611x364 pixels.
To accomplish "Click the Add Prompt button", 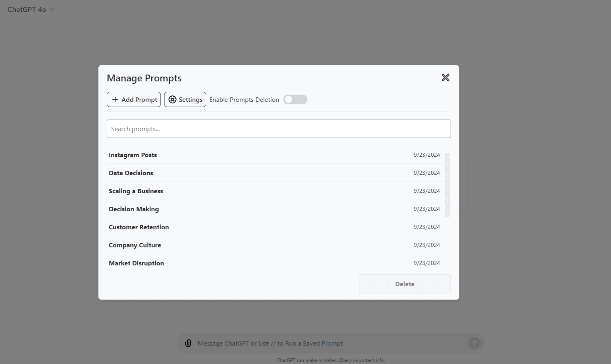I will click(134, 99).
